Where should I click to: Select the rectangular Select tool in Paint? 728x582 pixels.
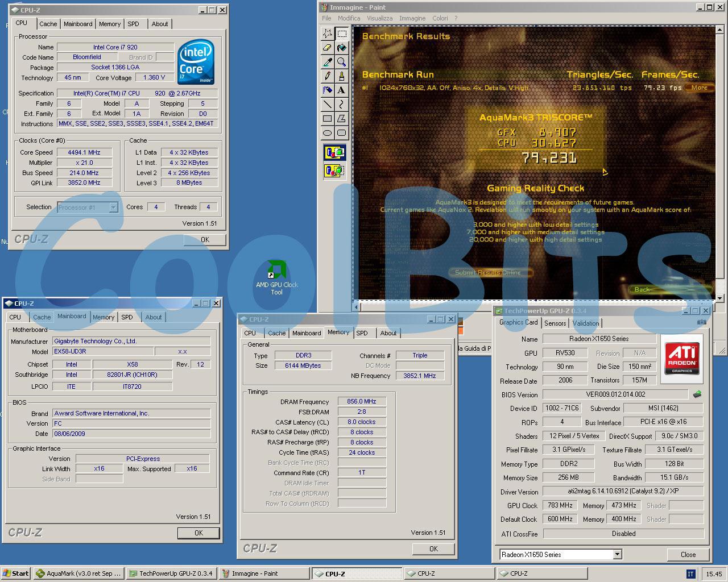point(341,34)
